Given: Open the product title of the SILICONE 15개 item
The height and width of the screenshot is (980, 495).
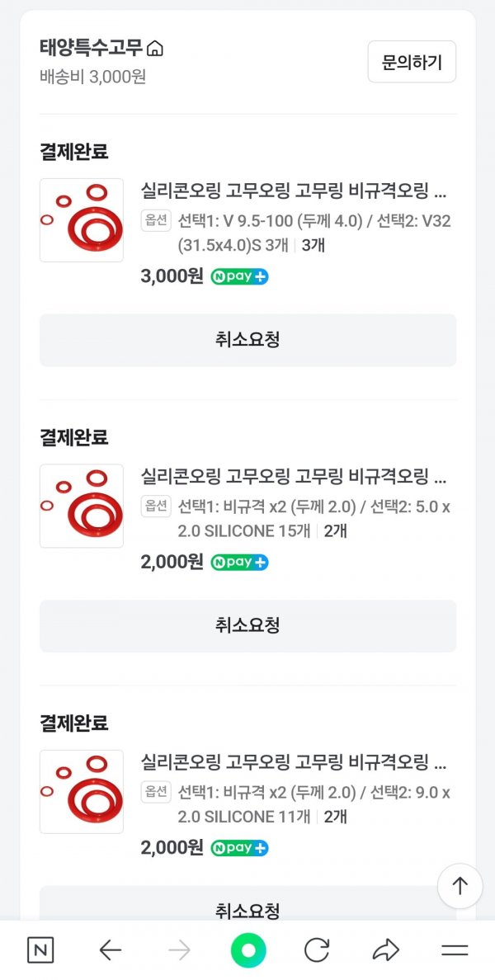Looking at the screenshot, I should (x=294, y=477).
